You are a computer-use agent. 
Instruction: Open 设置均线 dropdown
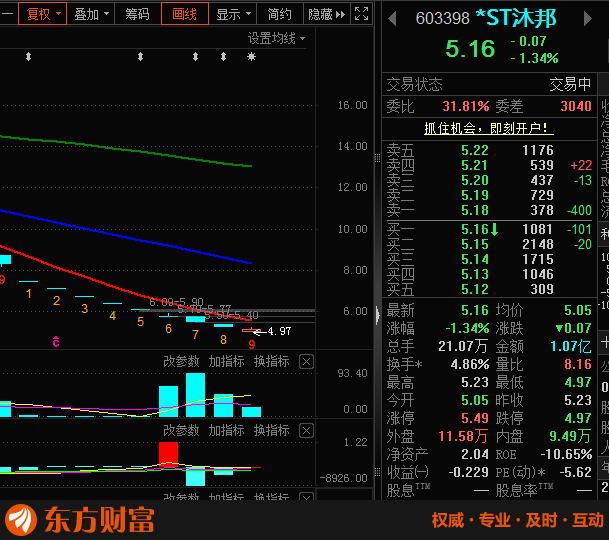click(x=277, y=38)
